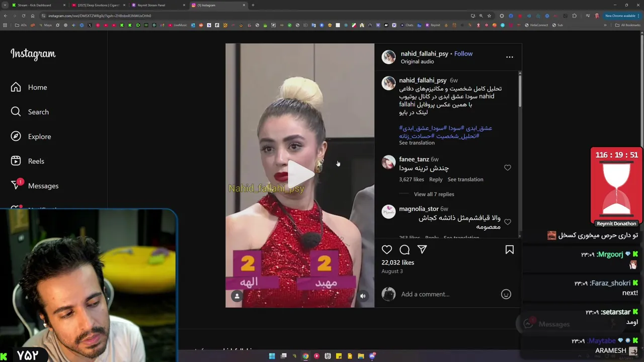644x362 pixels.
Task: Open the Explore compass icon
Action: 16,137
